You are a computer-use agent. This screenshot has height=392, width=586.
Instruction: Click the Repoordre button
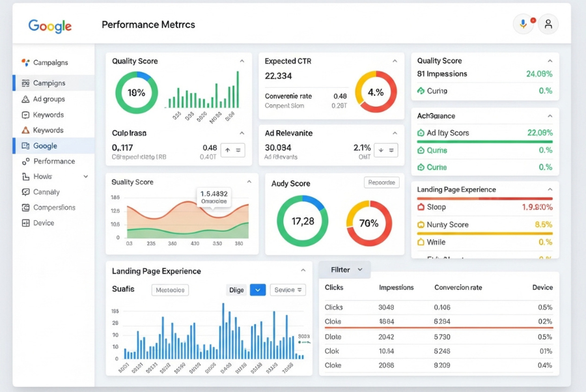click(x=381, y=183)
